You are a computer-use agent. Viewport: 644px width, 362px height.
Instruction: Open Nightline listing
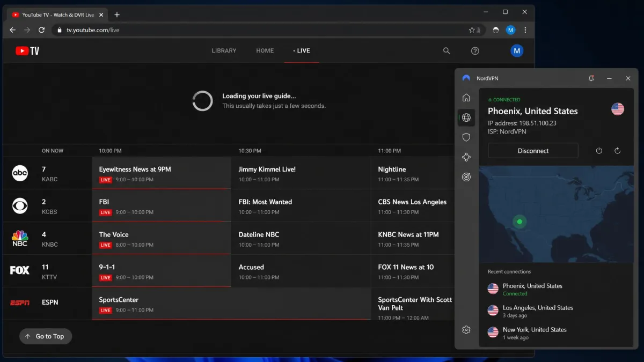412,173
